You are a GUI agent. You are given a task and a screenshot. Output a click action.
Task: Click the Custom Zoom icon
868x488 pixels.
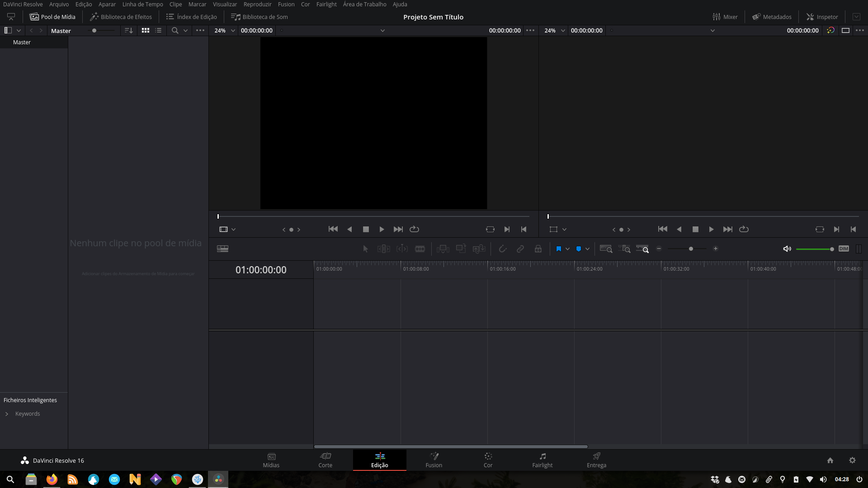[642, 249]
